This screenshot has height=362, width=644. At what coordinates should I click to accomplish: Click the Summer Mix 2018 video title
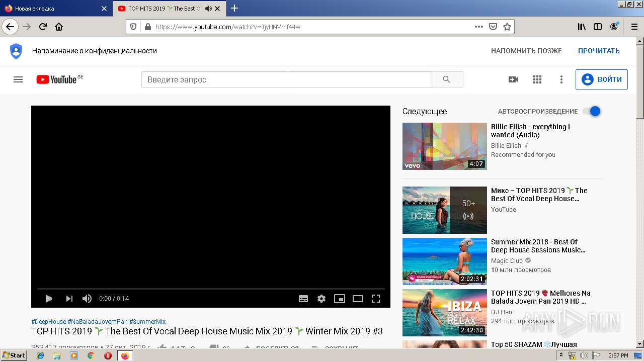(538, 246)
